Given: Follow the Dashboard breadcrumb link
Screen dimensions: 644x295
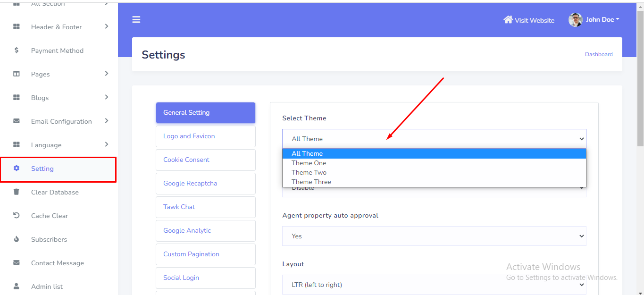Looking at the screenshot, I should [599, 54].
